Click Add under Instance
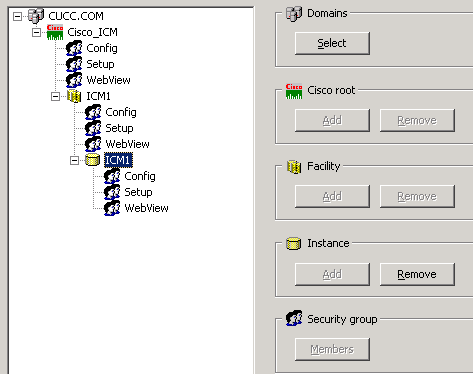Screen dimensions: 473x374 click(332, 274)
